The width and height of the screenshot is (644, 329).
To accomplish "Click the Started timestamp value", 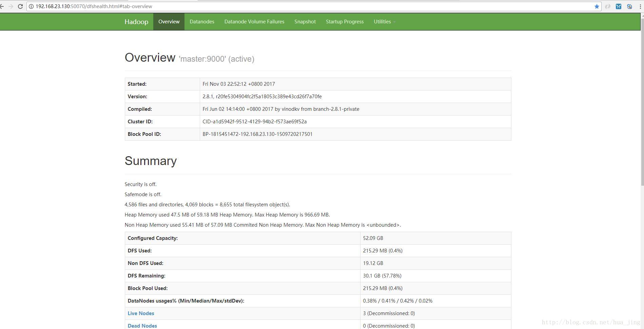I will point(239,84).
